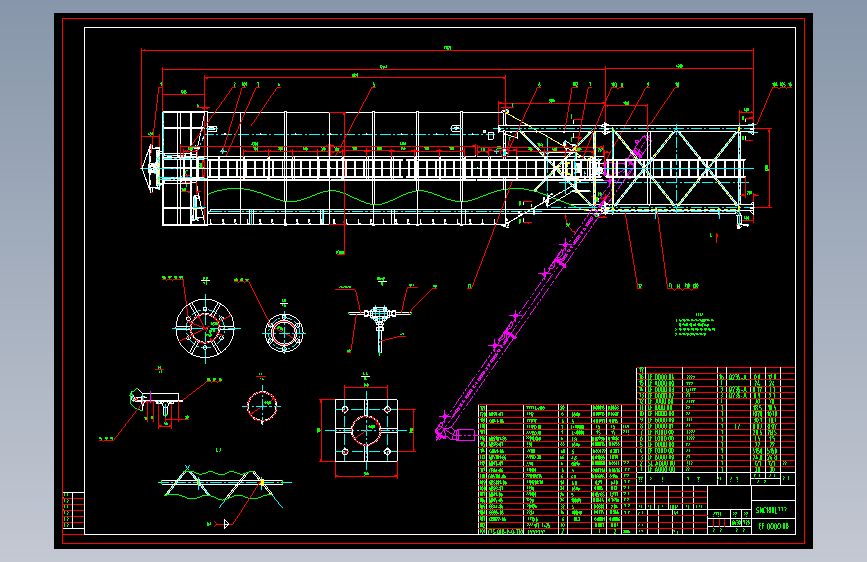The width and height of the screenshot is (867, 562).
Task: Click the small dashed red circle section view
Action: (x=262, y=407)
